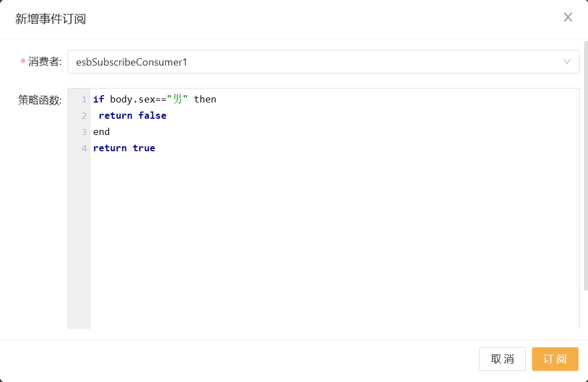Click the 'true' keyword on line 4
588x382 pixels.
(x=144, y=148)
